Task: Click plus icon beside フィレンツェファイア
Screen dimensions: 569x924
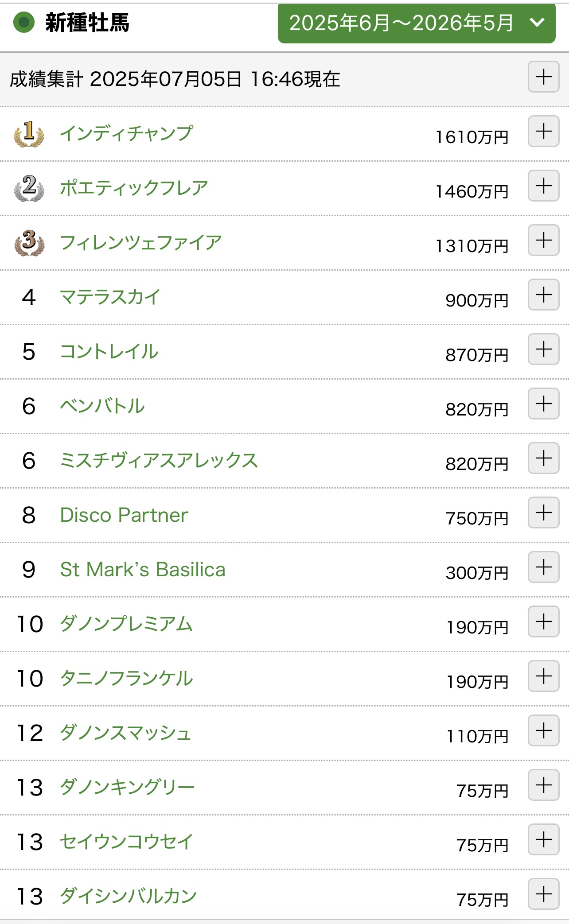Action: [543, 240]
